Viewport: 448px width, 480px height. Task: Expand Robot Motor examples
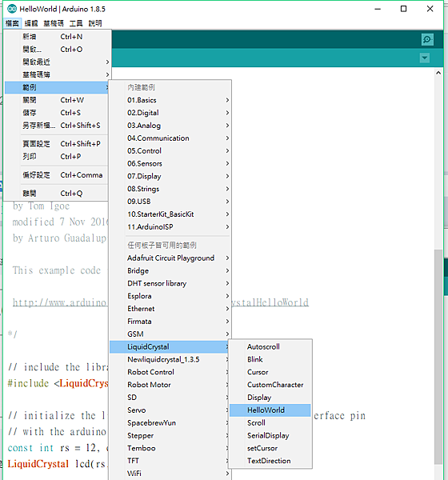tap(170, 385)
